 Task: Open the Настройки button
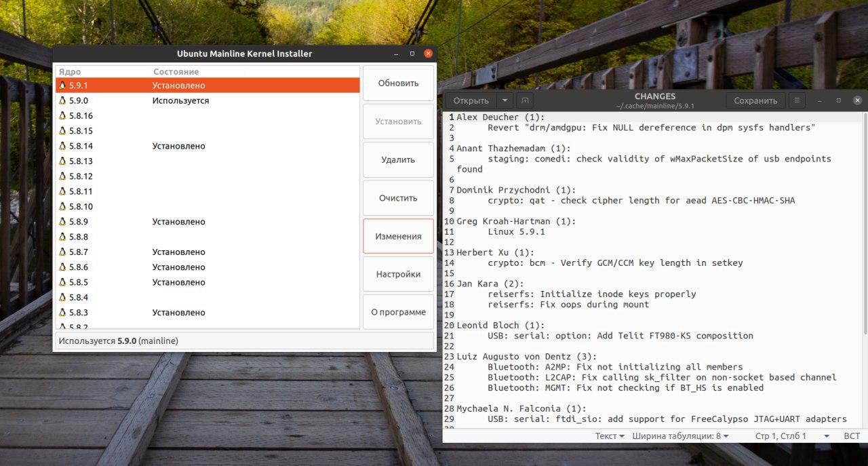pyautogui.click(x=398, y=275)
